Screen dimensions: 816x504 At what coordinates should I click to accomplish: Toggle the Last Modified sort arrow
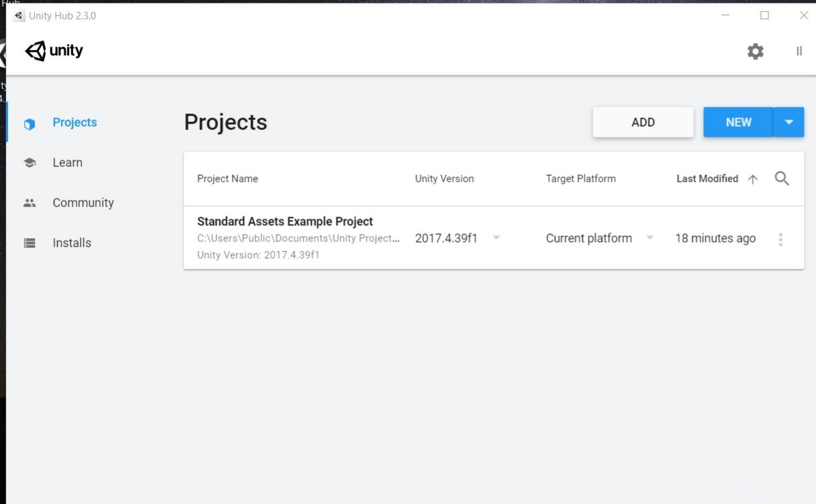click(753, 179)
